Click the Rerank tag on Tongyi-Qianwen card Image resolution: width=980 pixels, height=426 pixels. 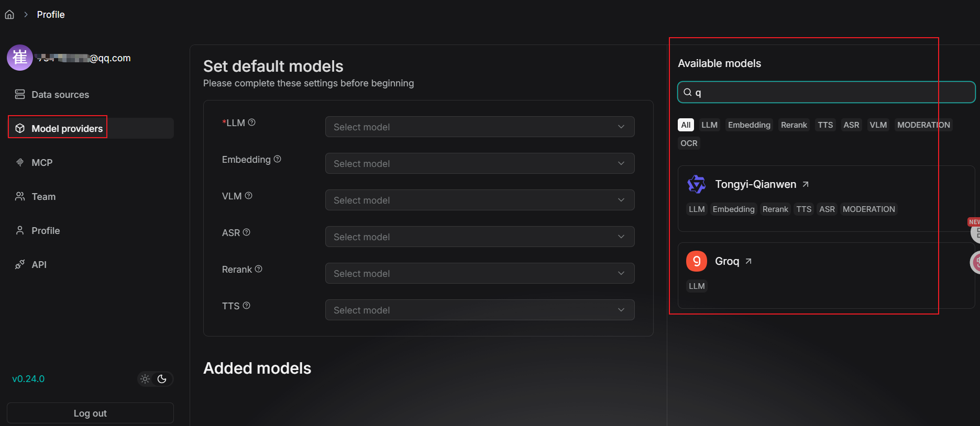point(775,209)
